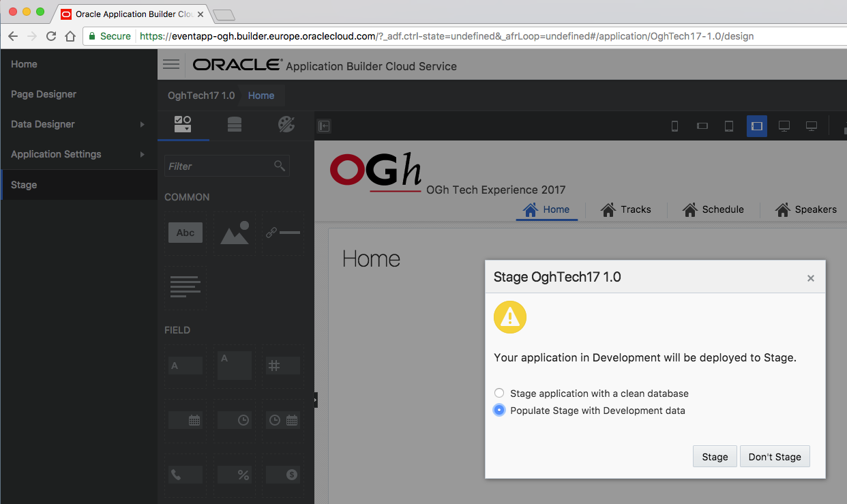Screen dimensions: 847x504
Task: Expand the Data Designer submenu arrow
Action: (x=143, y=124)
